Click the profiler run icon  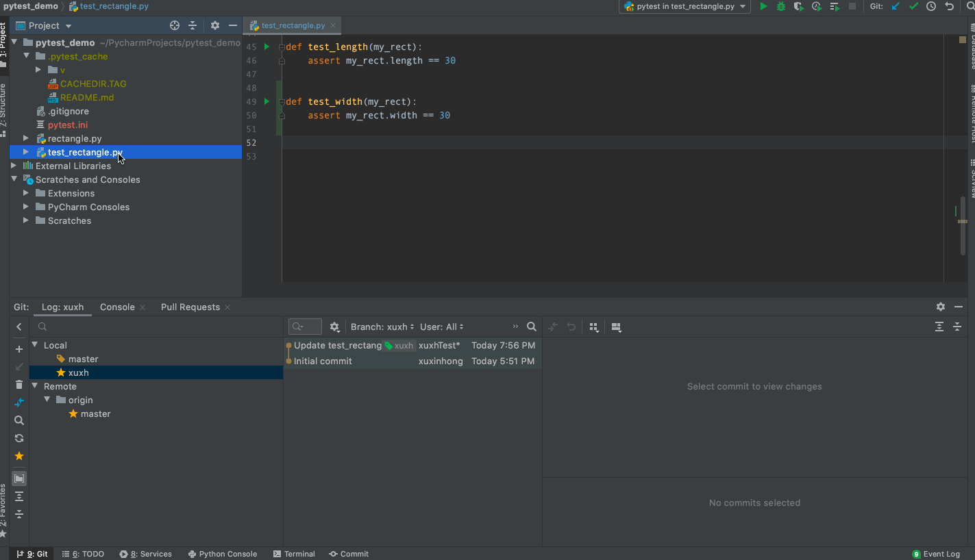[x=817, y=6]
